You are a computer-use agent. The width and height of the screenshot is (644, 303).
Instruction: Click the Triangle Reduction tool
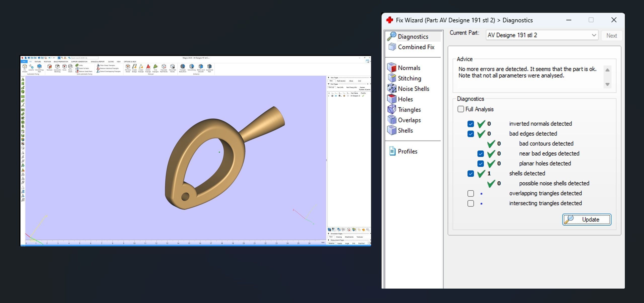click(x=183, y=68)
